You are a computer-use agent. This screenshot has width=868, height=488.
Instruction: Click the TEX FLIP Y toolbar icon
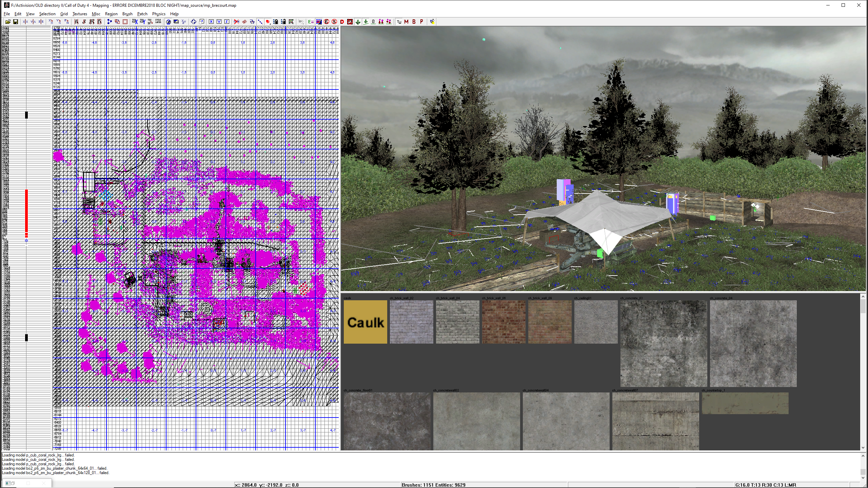tap(143, 22)
